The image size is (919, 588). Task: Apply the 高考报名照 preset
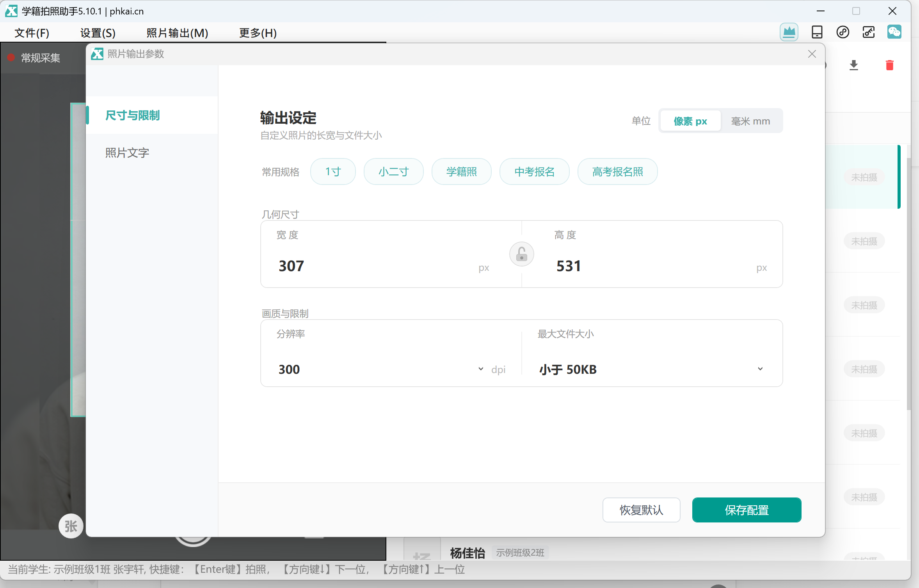pyautogui.click(x=617, y=171)
